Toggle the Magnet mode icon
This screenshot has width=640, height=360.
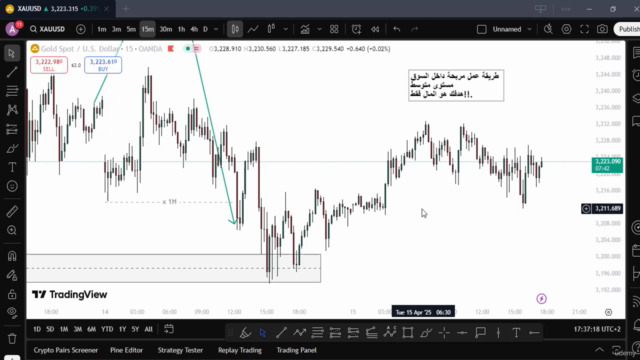pos(12,256)
